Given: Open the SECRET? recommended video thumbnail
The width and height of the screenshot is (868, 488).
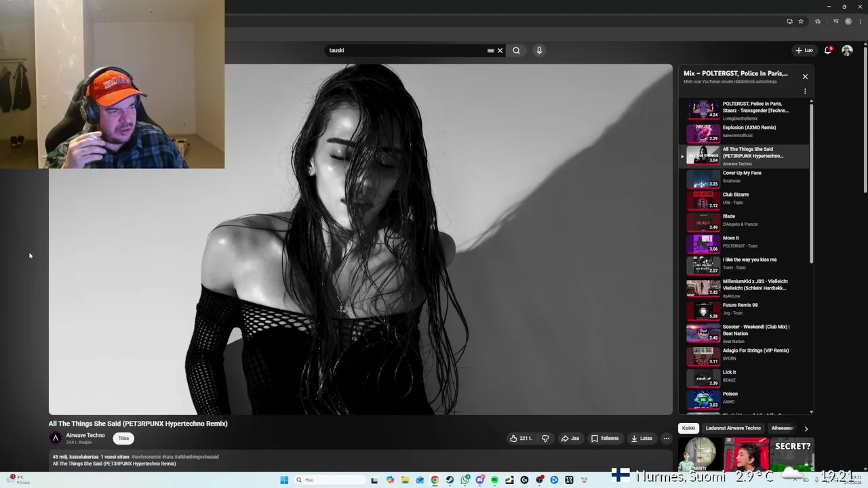Looking at the screenshot, I should [x=791, y=454].
